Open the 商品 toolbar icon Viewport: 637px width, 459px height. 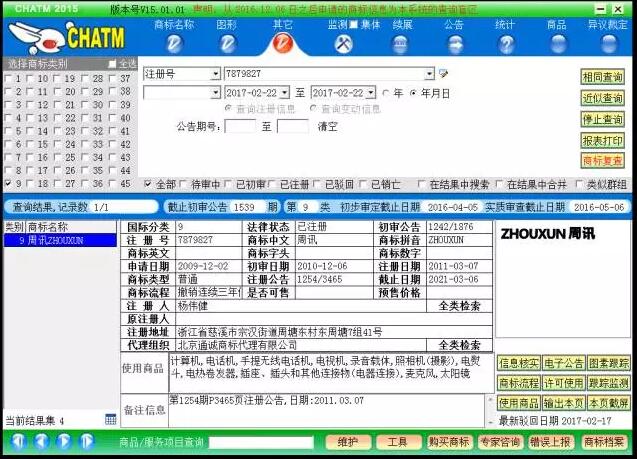[x=556, y=43]
